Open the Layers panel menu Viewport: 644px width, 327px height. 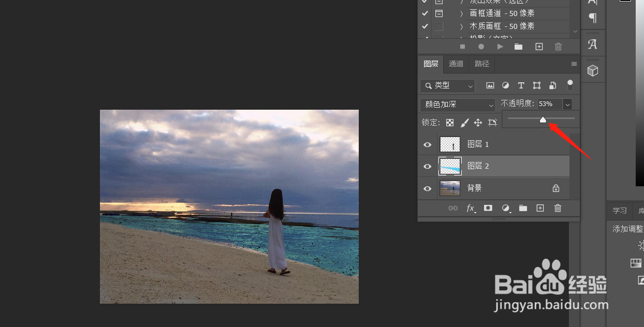tap(574, 64)
